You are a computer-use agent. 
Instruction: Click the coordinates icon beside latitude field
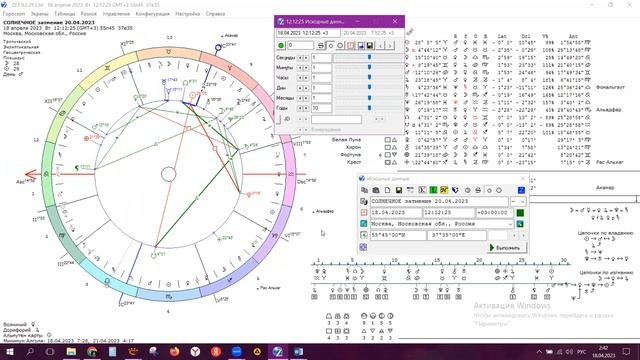tap(364, 236)
